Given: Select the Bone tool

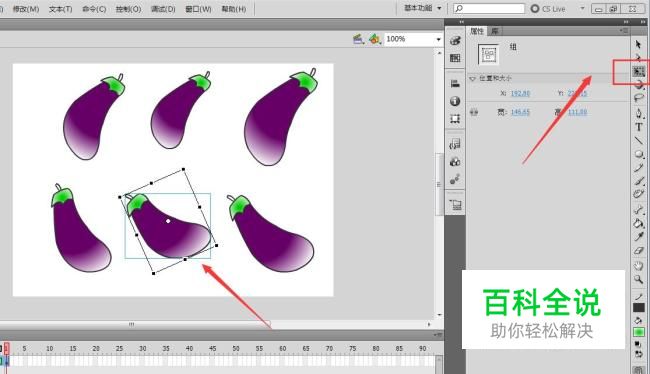Looking at the screenshot, I should click(639, 210).
